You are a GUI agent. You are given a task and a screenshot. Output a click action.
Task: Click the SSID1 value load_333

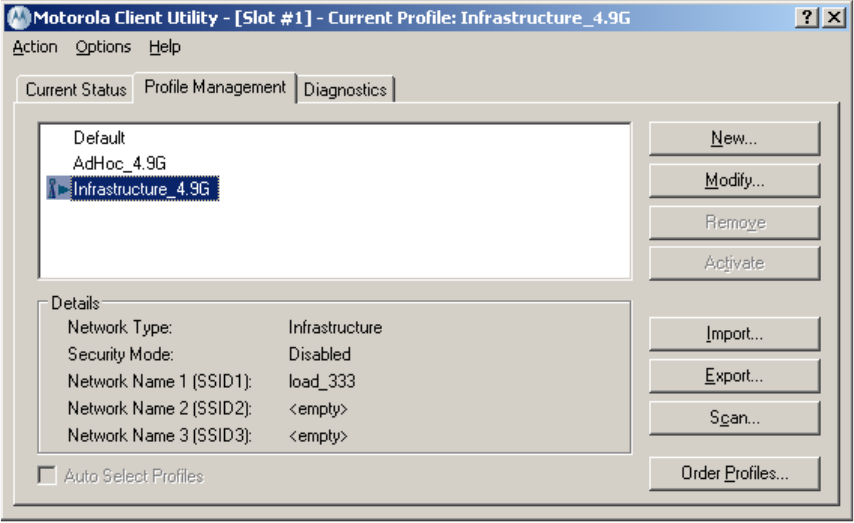(322, 381)
